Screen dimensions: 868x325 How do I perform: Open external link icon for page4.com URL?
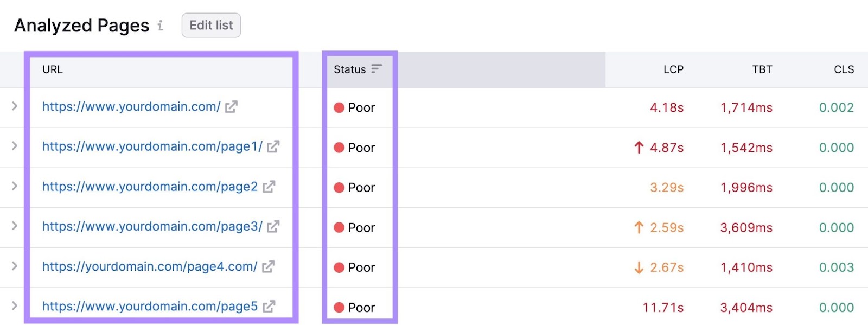click(x=268, y=266)
